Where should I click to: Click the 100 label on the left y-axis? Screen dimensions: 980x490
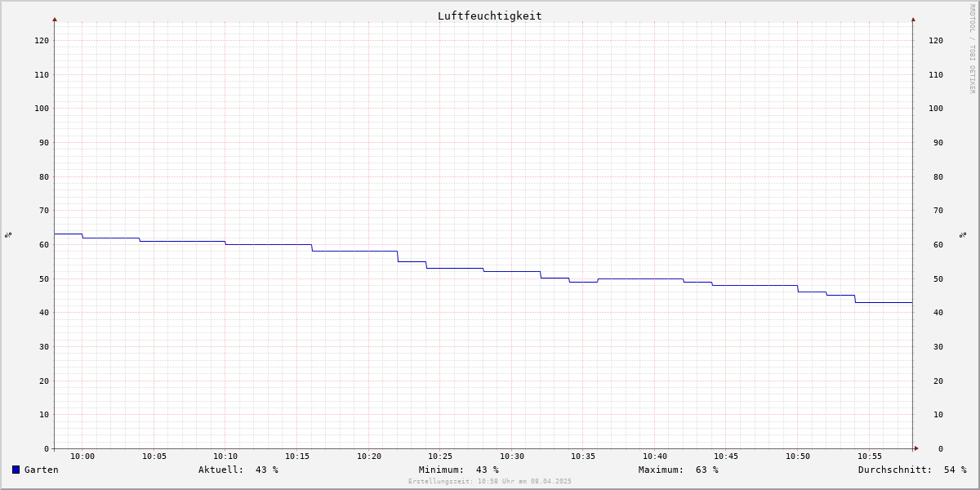(42, 108)
